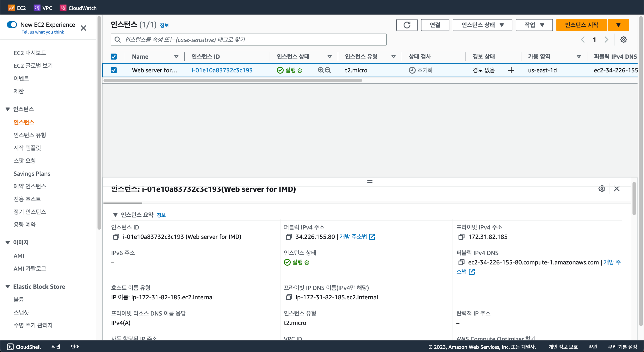This screenshot has width=644, height=352.
Task: Open the 인스턴스 상태 dropdown button
Action: point(482,25)
